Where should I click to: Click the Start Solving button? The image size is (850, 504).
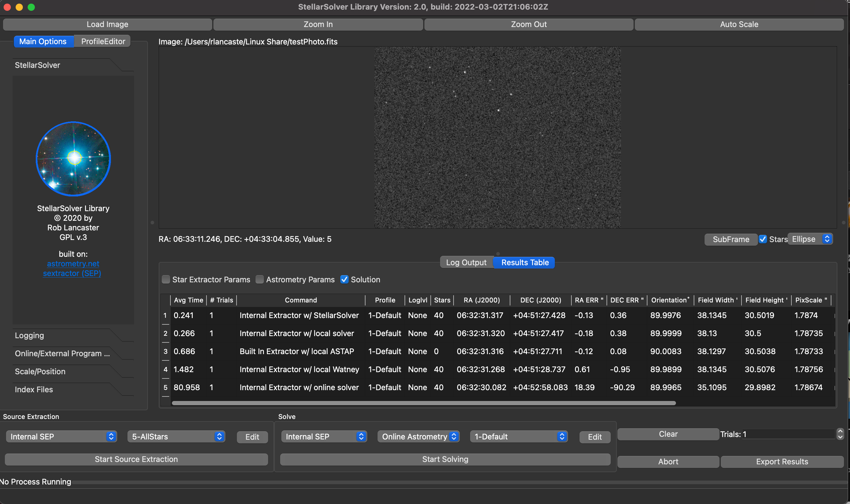pyautogui.click(x=445, y=459)
